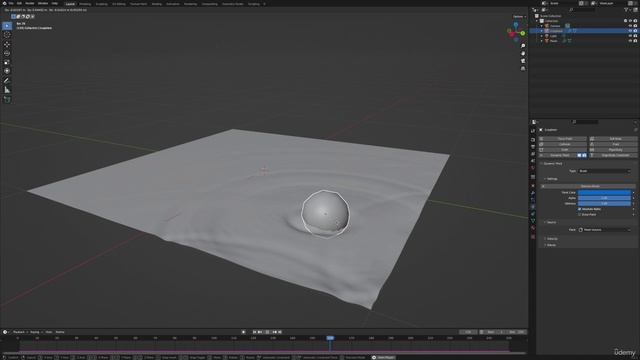Open the Render menu

(x=30, y=3)
